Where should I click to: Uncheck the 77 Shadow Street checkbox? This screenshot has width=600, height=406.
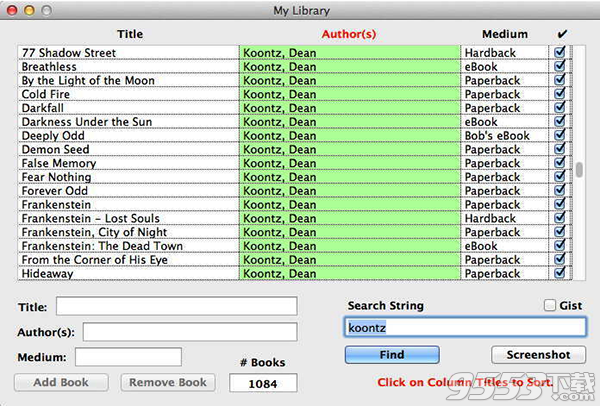tap(559, 52)
